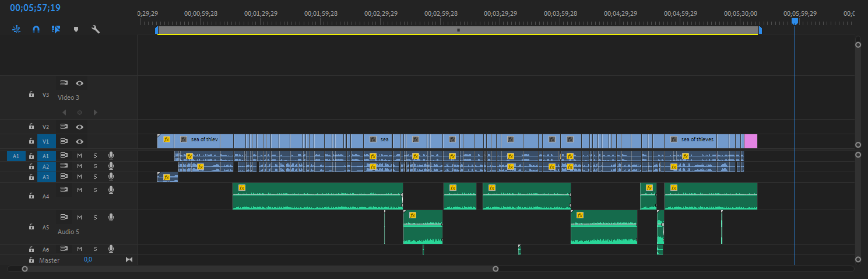Toggle sync lock icon on V3 track
Screen dimensions: 868x279
64,83
